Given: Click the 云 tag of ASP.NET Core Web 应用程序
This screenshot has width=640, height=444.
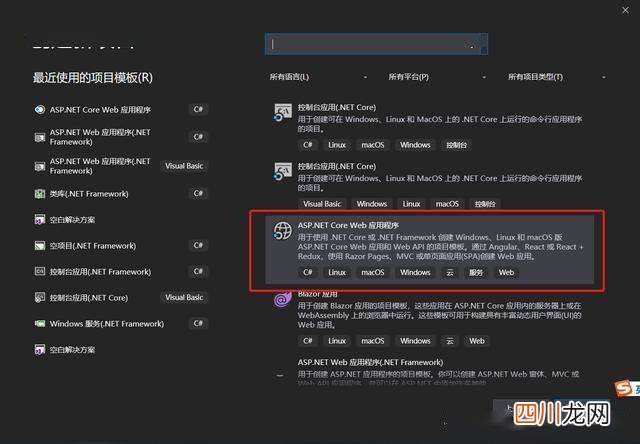Looking at the screenshot, I should tap(450, 272).
